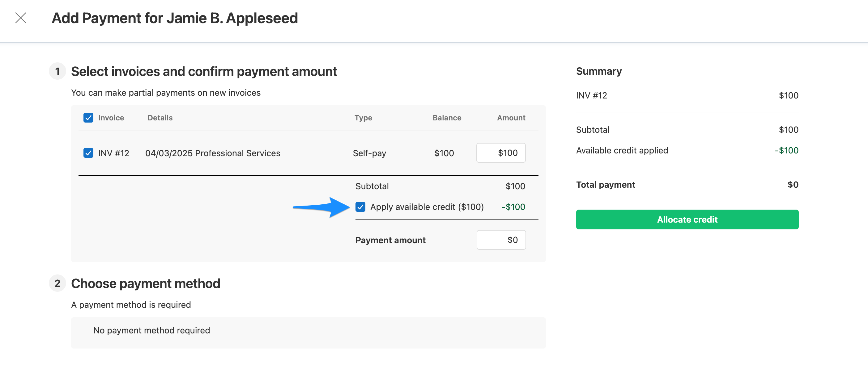Click No payment method required text
The image size is (868, 372).
(x=151, y=330)
